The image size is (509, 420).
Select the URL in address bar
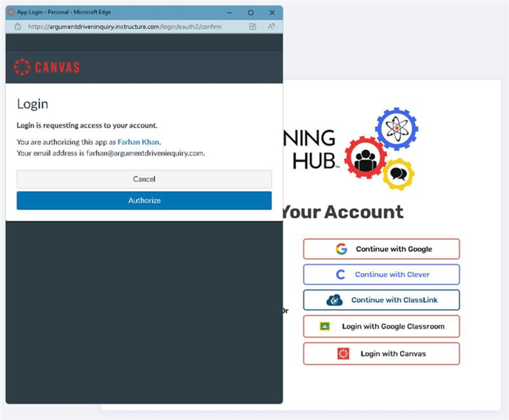125,27
